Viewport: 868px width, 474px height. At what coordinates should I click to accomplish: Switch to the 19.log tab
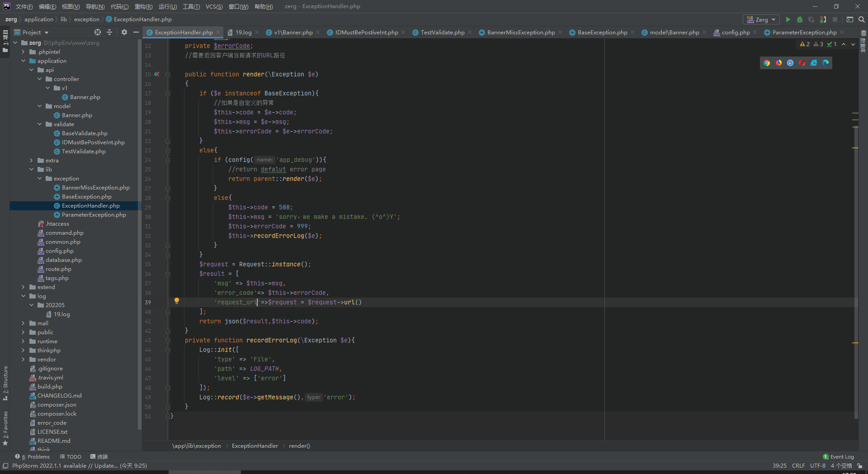tap(243, 33)
